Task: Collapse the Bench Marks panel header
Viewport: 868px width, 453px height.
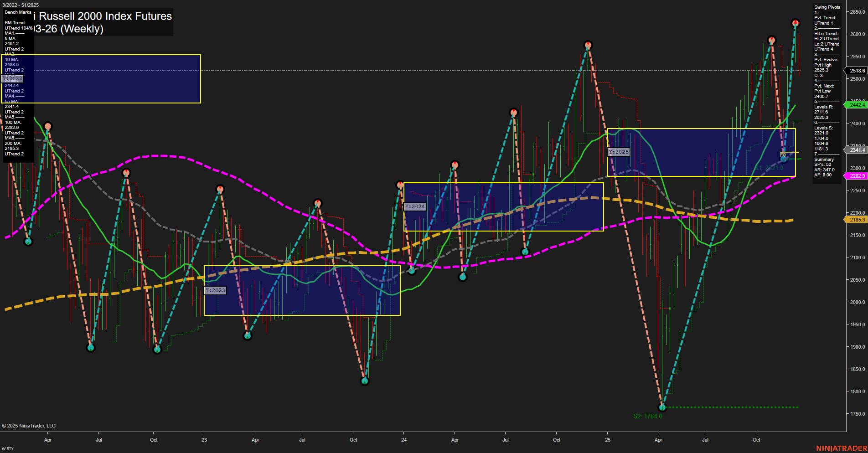Action: tap(18, 12)
